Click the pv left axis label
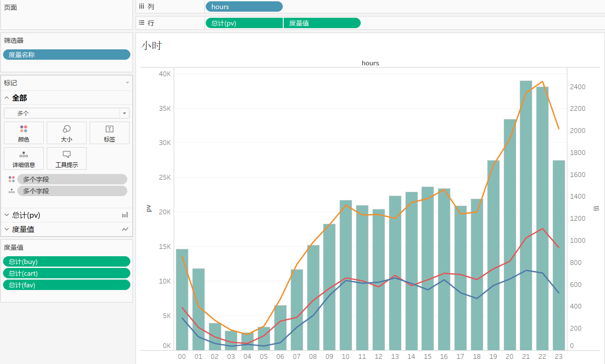Image resolution: width=605 pixels, height=364 pixels. pos(149,209)
